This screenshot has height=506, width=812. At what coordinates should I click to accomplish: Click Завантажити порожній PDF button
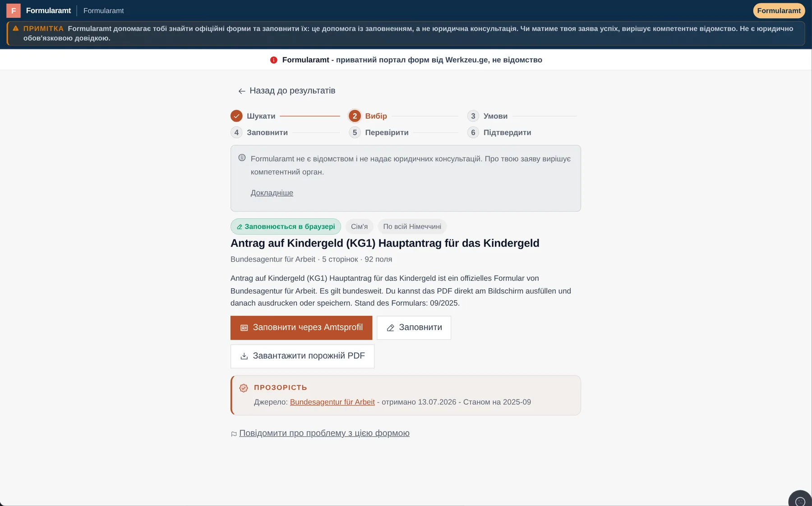click(302, 356)
